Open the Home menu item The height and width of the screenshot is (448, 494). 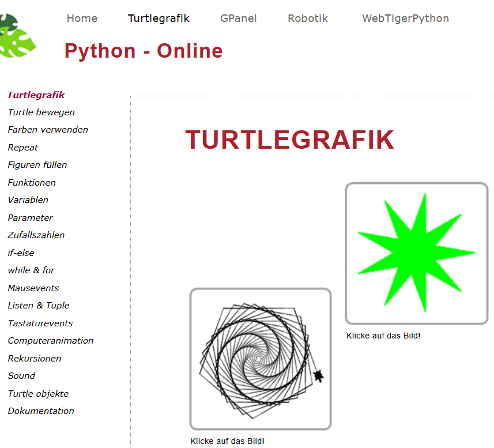point(82,18)
